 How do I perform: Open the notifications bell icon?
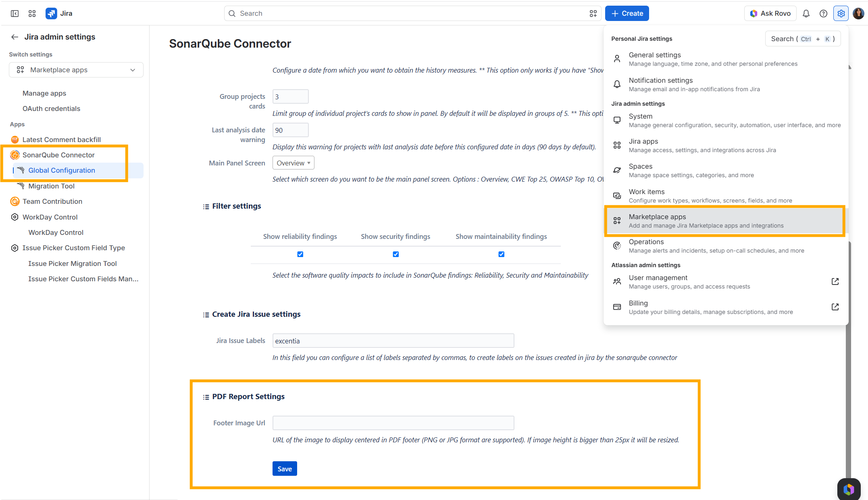[806, 13]
